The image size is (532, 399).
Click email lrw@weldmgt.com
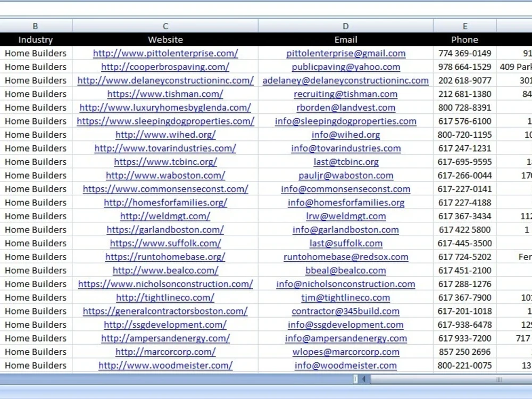pyautogui.click(x=346, y=216)
